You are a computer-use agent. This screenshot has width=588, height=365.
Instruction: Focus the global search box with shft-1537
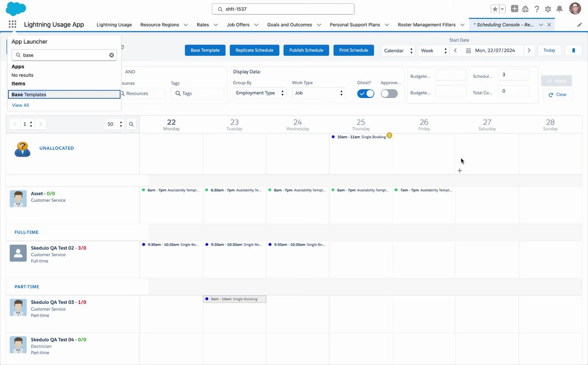pos(283,9)
